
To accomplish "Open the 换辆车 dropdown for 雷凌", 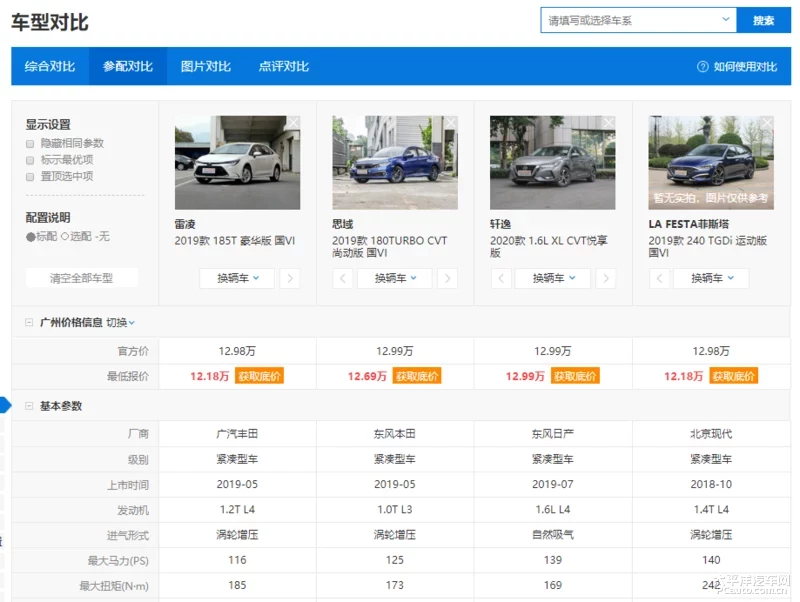I will 237,279.
